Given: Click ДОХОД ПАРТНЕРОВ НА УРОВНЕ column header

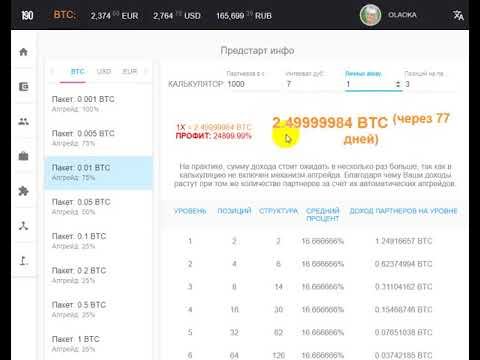Looking at the screenshot, I should coord(403,211).
